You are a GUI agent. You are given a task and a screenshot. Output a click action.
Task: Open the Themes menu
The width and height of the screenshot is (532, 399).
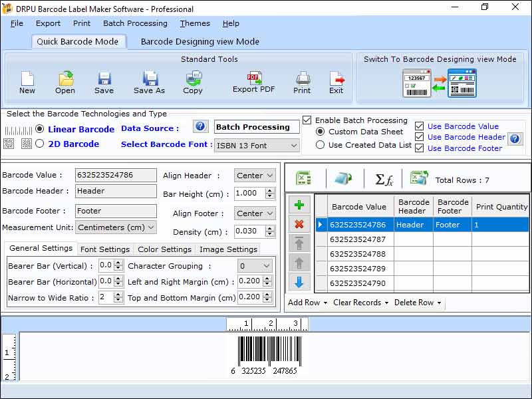(x=195, y=23)
